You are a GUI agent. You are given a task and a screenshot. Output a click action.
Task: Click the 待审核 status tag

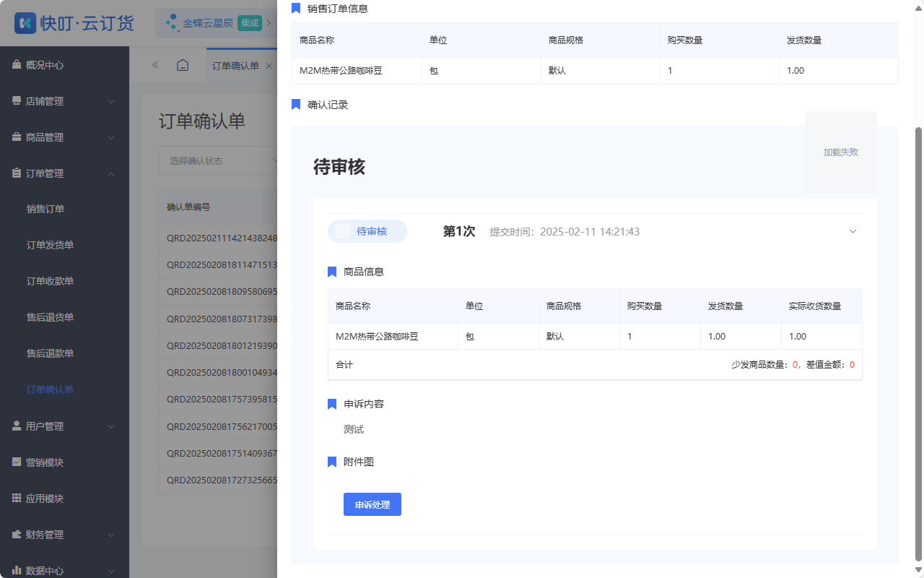click(367, 231)
